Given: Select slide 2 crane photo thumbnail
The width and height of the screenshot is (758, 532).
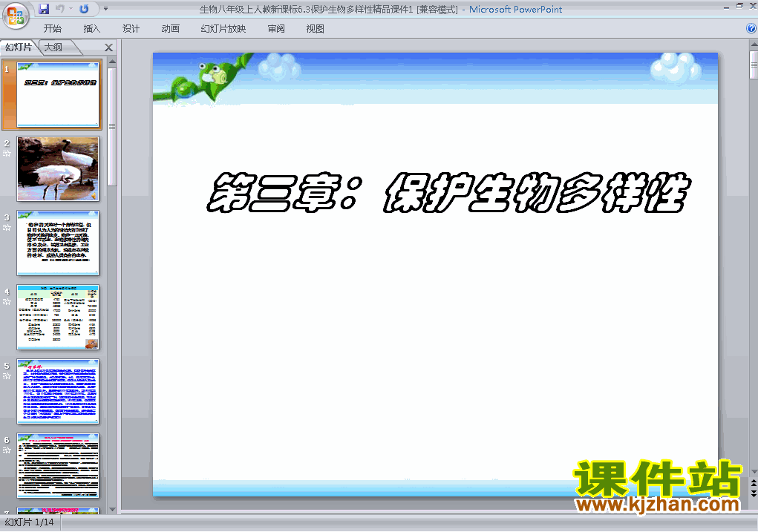Looking at the screenshot, I should click(x=58, y=168).
